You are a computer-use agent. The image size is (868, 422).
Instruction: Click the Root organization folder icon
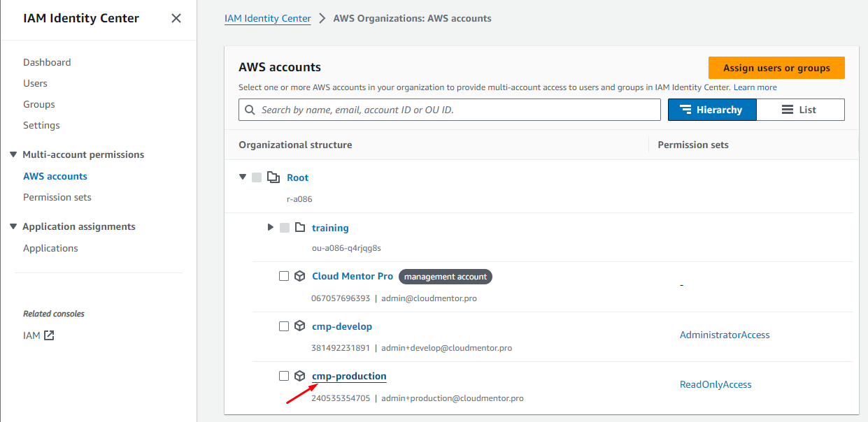(273, 177)
